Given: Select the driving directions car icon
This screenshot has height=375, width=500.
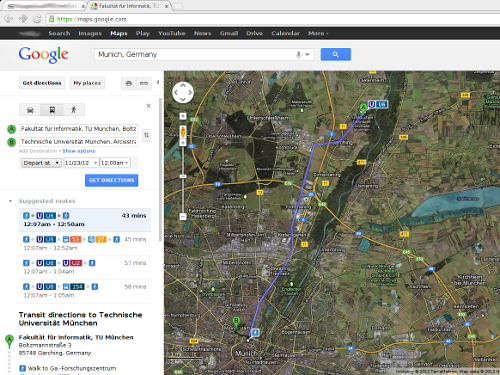Looking at the screenshot, I should click(x=30, y=110).
